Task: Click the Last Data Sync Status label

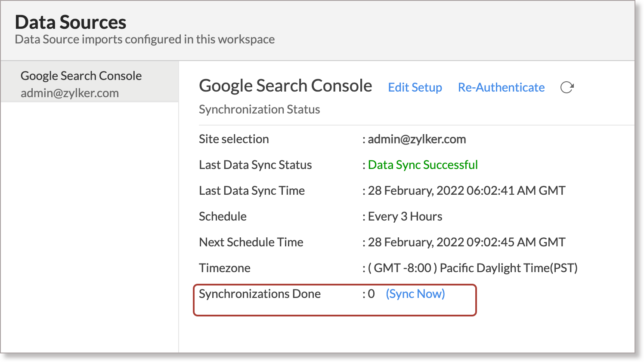Action: [255, 165]
